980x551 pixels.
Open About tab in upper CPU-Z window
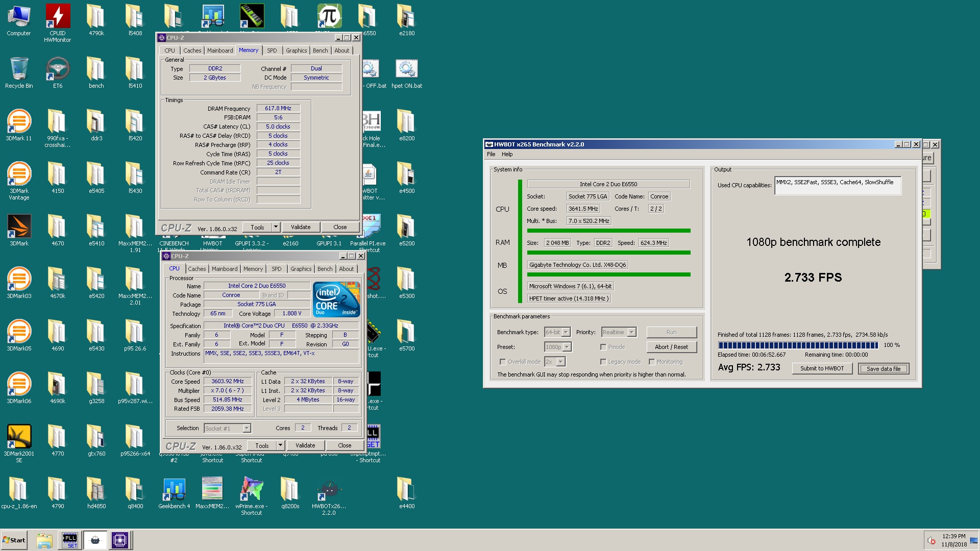click(x=342, y=51)
